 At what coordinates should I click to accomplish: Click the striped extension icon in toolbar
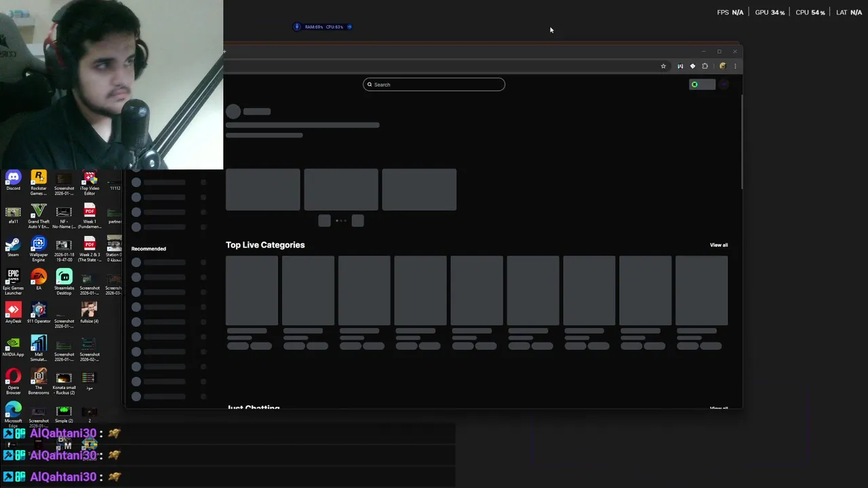[x=680, y=66]
